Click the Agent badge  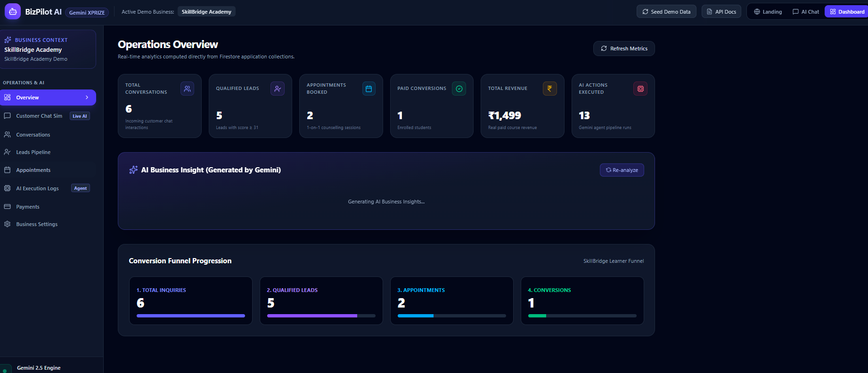[x=81, y=188]
